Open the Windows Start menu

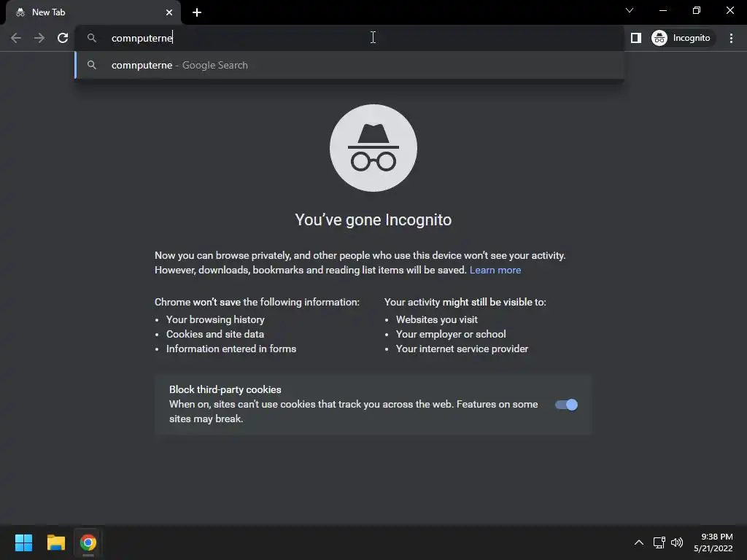pyautogui.click(x=23, y=542)
